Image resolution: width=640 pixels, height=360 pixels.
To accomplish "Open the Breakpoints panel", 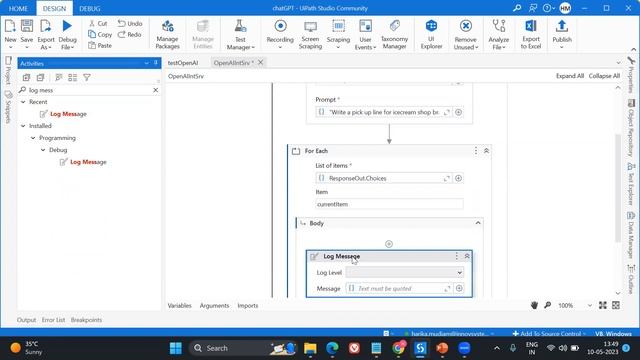I will 87,320.
